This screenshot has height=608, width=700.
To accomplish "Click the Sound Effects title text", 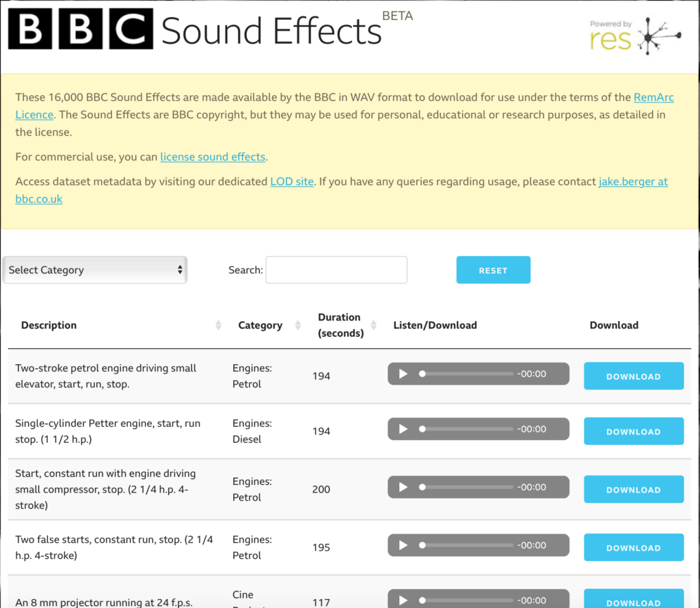I will pyautogui.click(x=271, y=31).
